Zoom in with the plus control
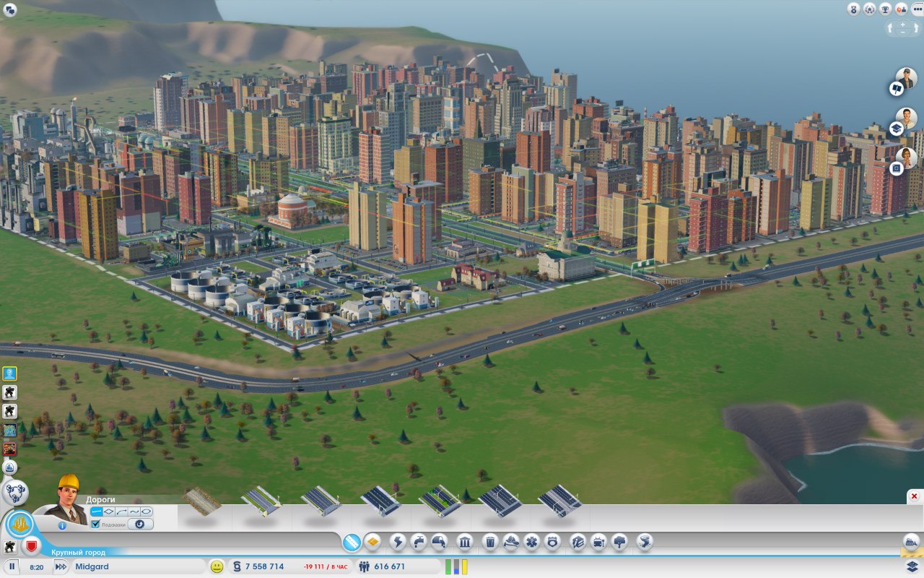Screen dimensions: 924x578 point(902,25)
